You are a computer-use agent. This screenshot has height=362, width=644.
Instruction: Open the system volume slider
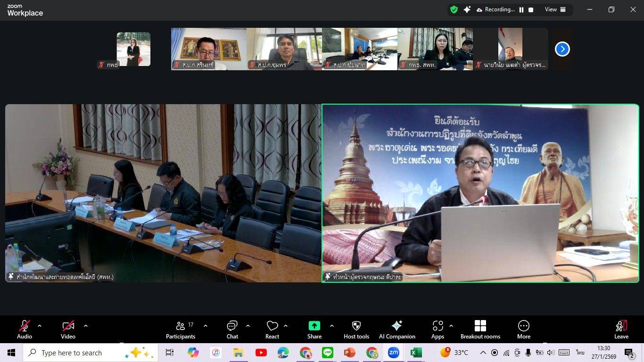(551, 353)
